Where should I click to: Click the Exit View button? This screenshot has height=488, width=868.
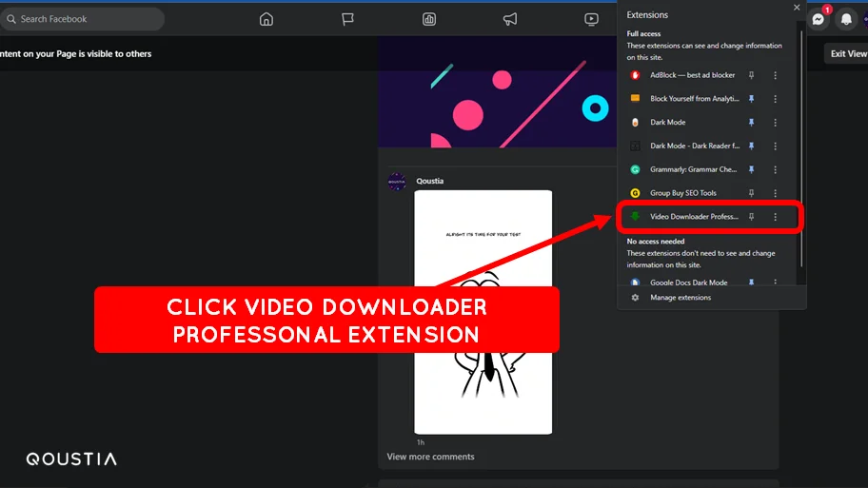point(847,53)
